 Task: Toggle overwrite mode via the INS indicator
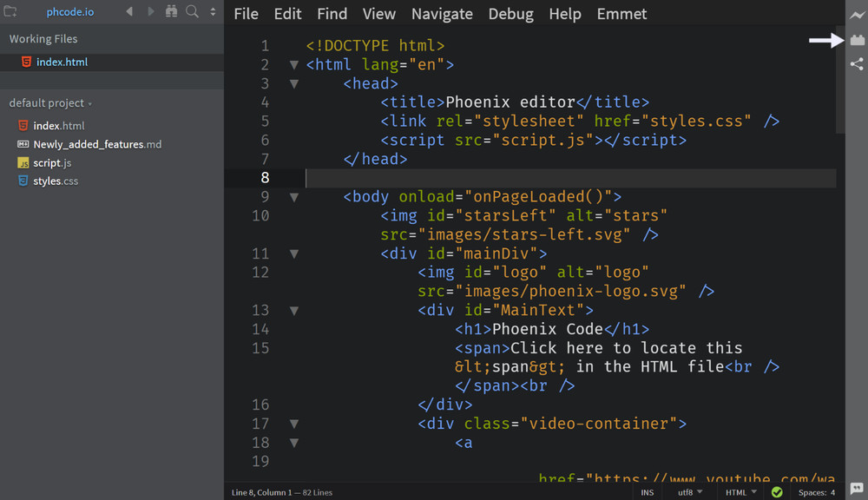pyautogui.click(x=647, y=491)
